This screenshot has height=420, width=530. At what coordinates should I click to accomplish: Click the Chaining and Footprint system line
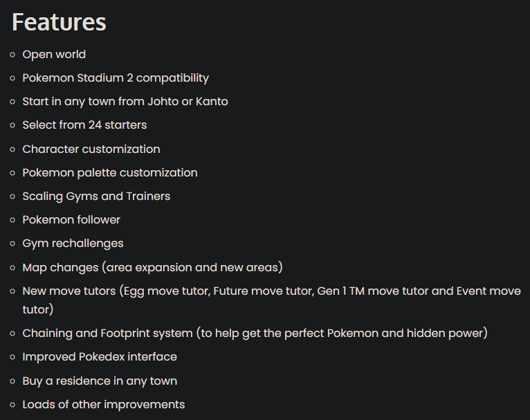pyautogui.click(x=255, y=334)
